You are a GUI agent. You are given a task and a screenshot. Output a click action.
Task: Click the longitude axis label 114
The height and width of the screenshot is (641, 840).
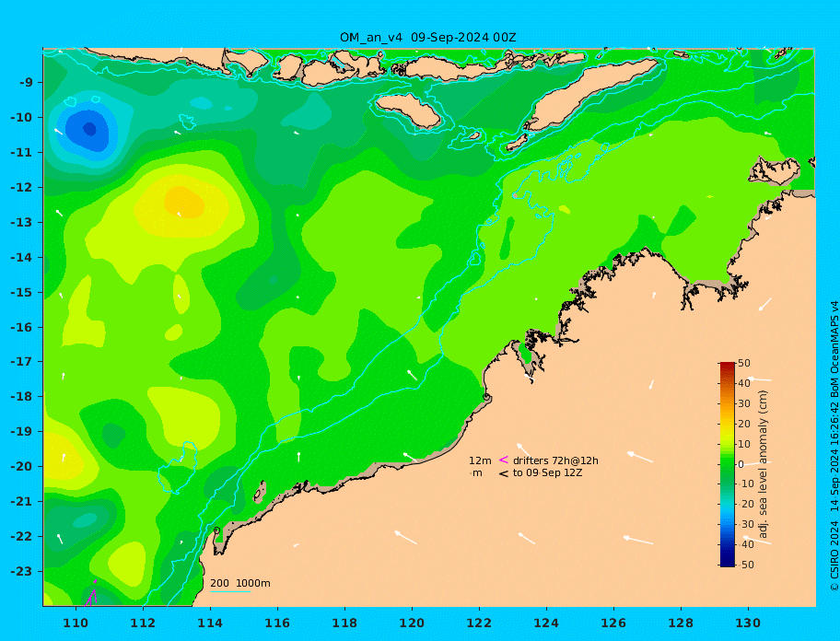tap(210, 624)
